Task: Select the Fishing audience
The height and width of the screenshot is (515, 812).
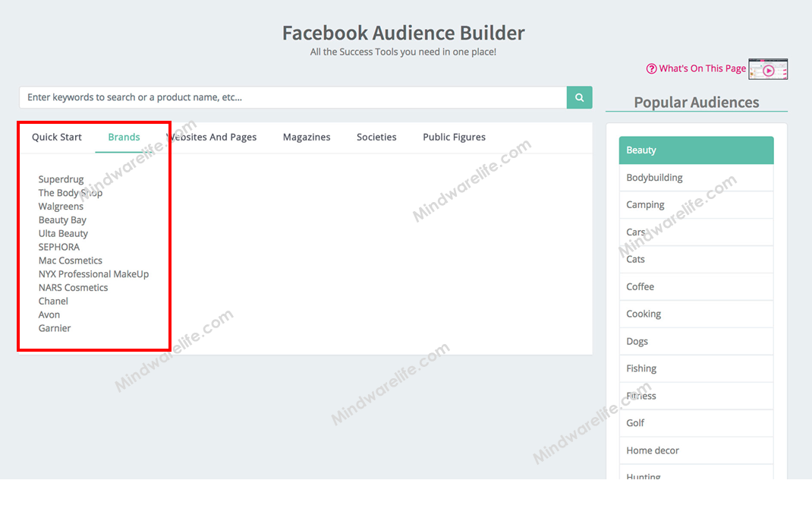Action: (x=696, y=368)
